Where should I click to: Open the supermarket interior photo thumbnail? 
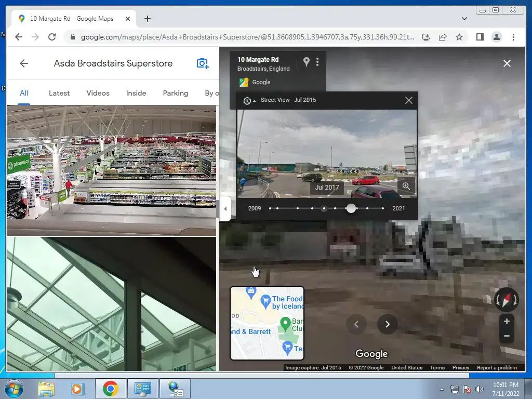(112, 170)
